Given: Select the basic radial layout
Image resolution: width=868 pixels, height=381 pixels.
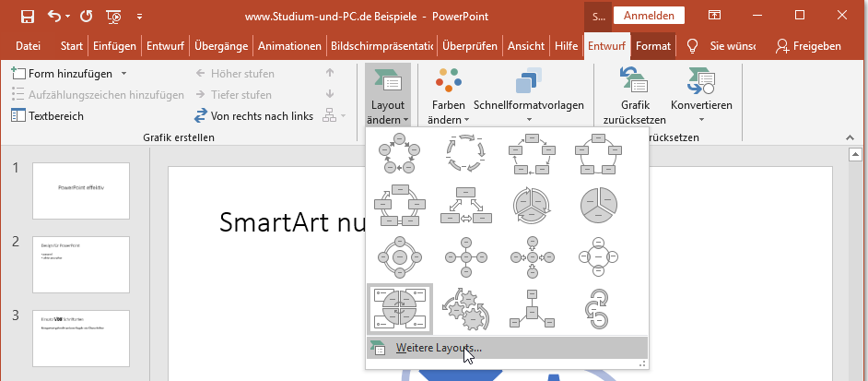Looking at the screenshot, I should (x=465, y=256).
